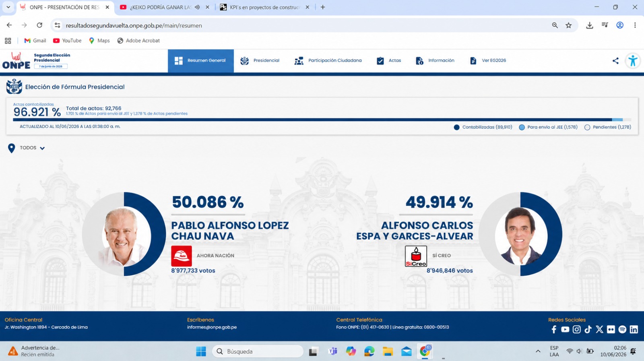Viewport: 644px width, 361px height.
Task: Mute the YouTube tab audio icon
Action: (x=197, y=7)
